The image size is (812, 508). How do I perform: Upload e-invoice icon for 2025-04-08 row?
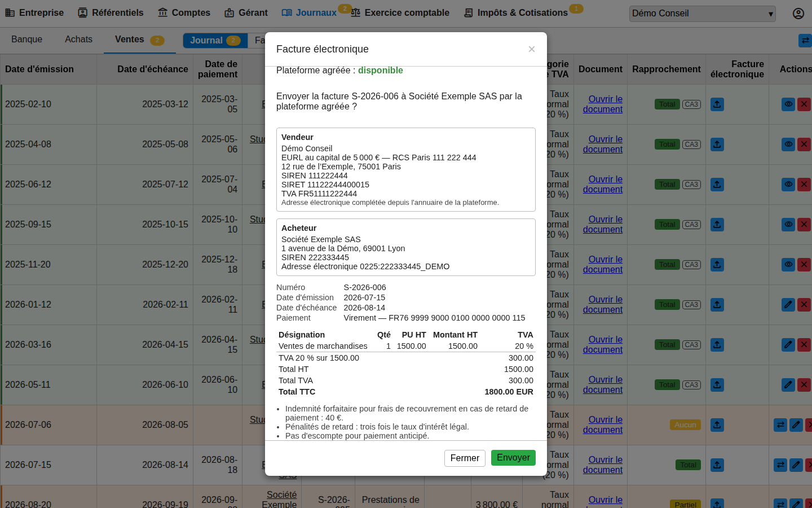[717, 144]
